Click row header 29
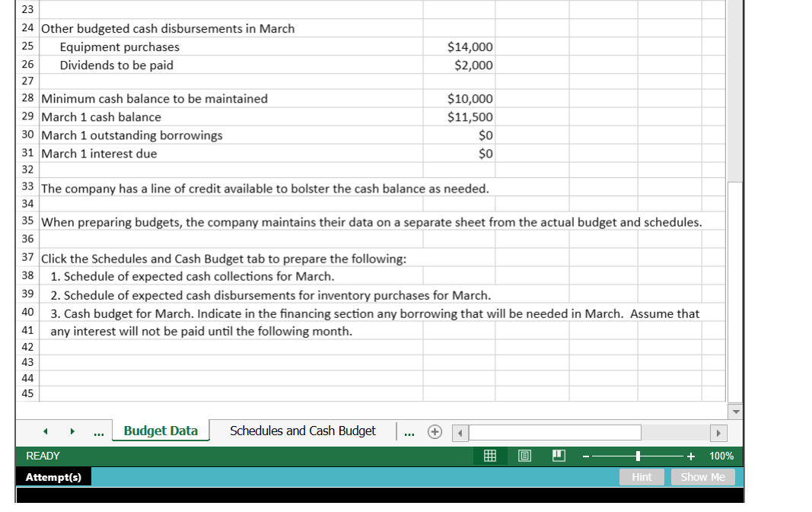812x512 pixels. pos(27,116)
